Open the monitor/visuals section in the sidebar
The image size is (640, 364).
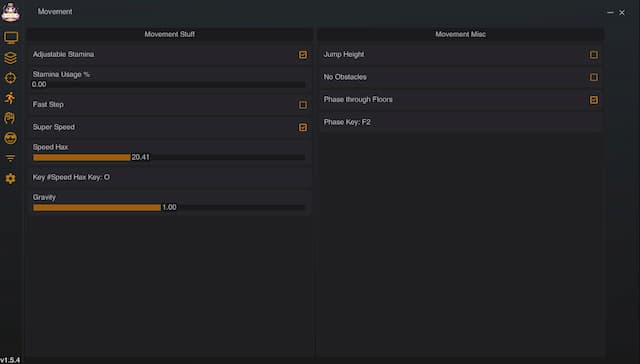11,38
